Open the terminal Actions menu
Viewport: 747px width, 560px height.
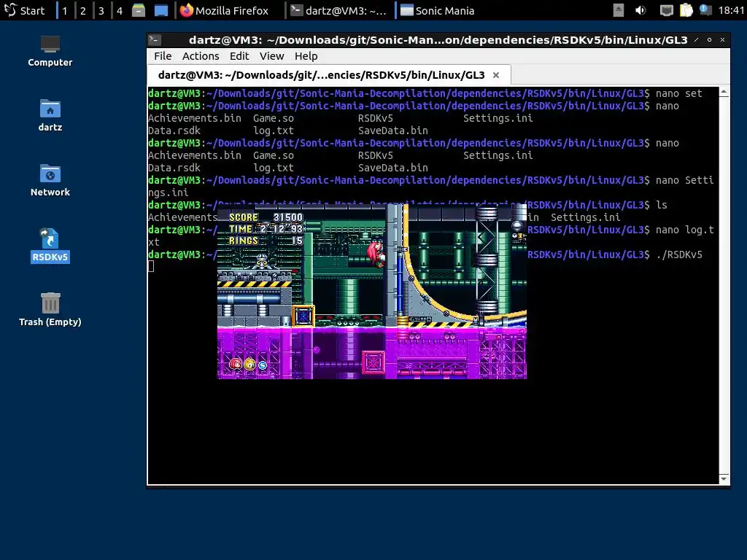pyautogui.click(x=201, y=56)
